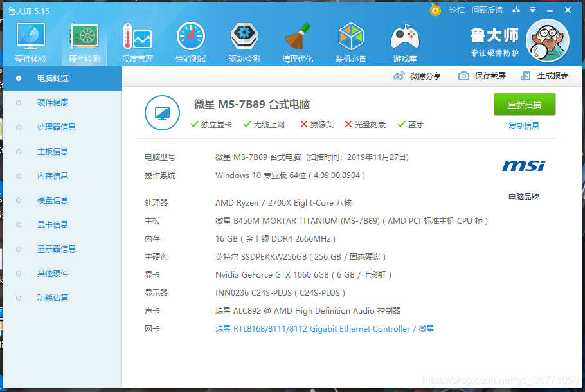Click the 鲁大师 mascot avatar
The image size is (585, 392).
click(547, 40)
